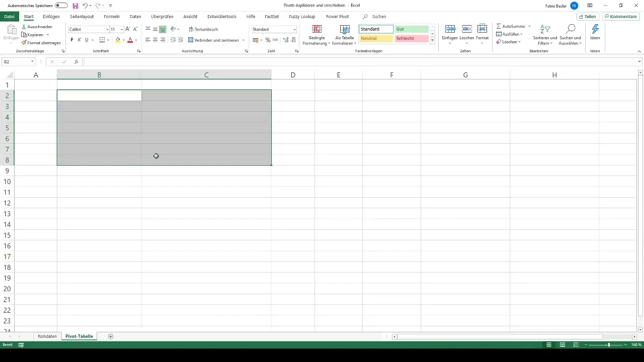The height and width of the screenshot is (362, 644).
Task: Open the Datei tab
Action: [x=9, y=17]
